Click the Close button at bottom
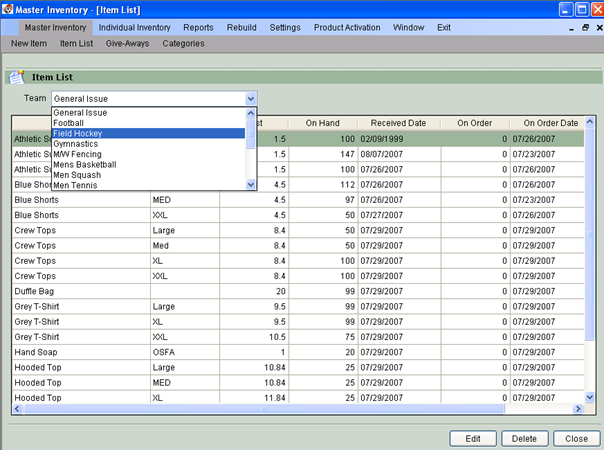604x450 pixels. coord(576,438)
